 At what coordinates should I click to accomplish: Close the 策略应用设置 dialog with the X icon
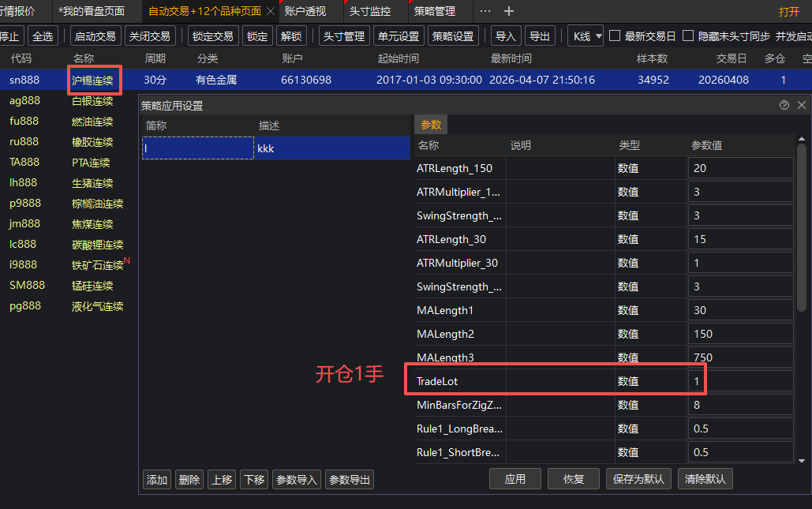pyautogui.click(x=802, y=105)
